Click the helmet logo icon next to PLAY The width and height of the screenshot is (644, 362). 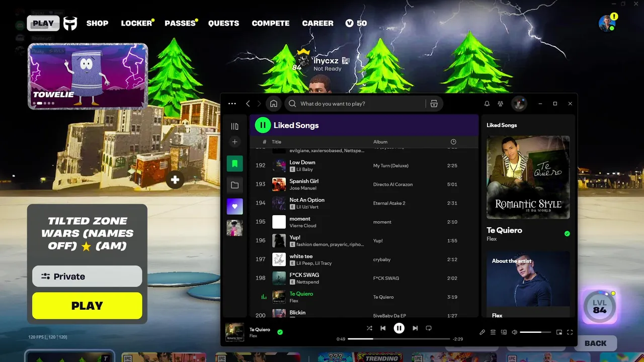click(70, 23)
